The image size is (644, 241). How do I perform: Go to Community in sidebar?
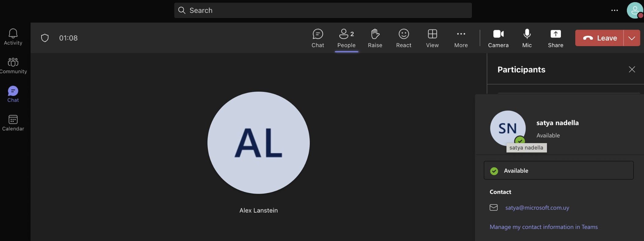tap(13, 66)
